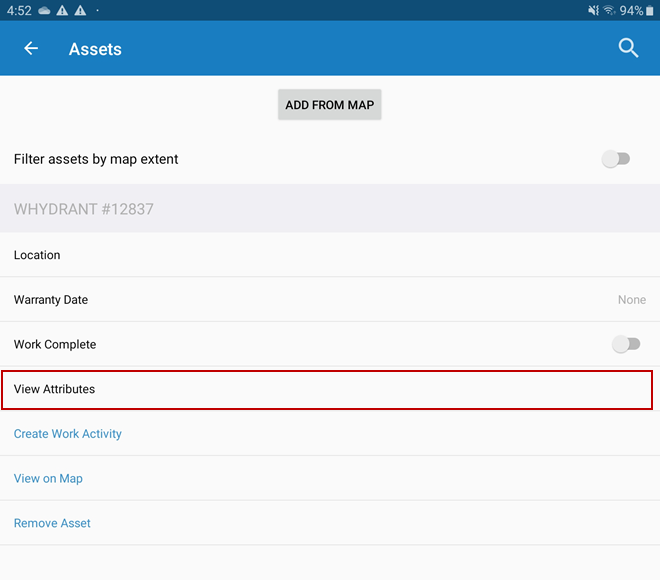Collapse WHYDRANT #12837 section header
This screenshot has width=660, height=580.
(x=330, y=208)
